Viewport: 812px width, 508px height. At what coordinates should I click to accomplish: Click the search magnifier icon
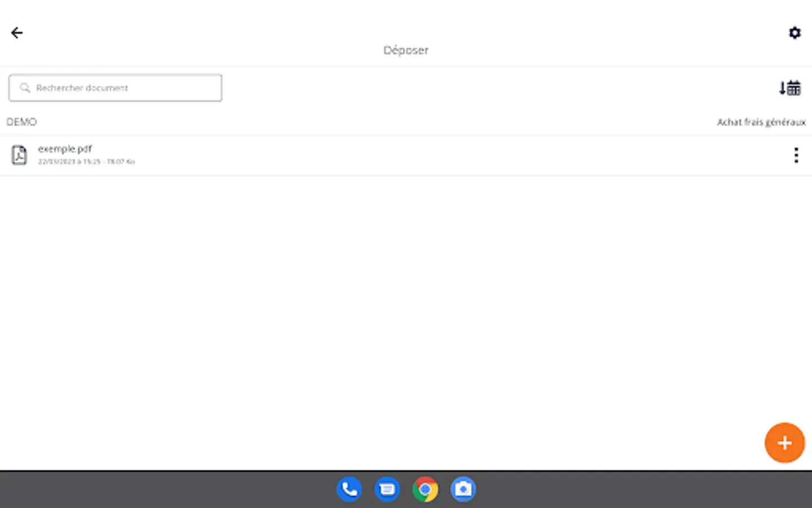(x=25, y=88)
